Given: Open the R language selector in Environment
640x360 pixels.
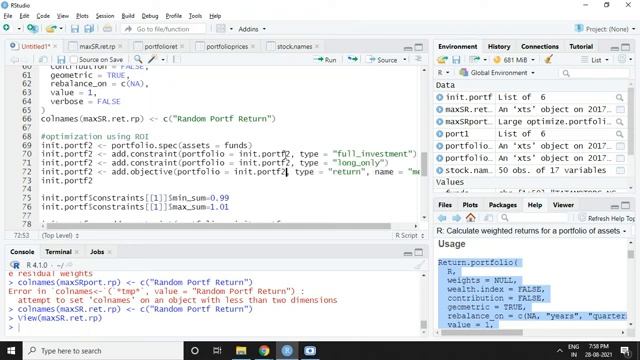Looking at the screenshot, I should coord(443,73).
